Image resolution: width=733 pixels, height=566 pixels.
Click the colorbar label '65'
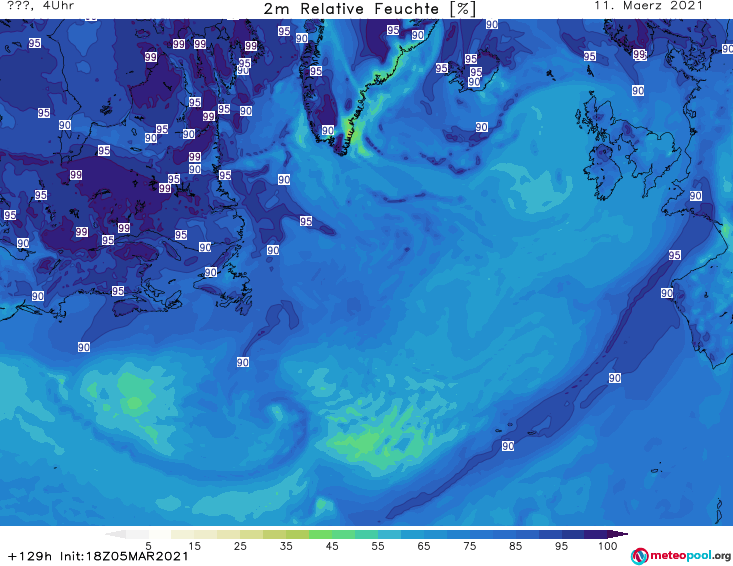click(x=424, y=546)
